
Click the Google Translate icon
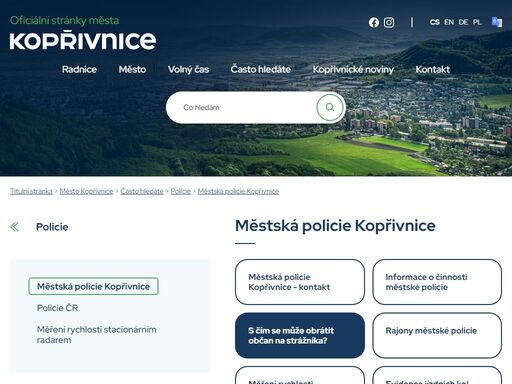tap(497, 22)
